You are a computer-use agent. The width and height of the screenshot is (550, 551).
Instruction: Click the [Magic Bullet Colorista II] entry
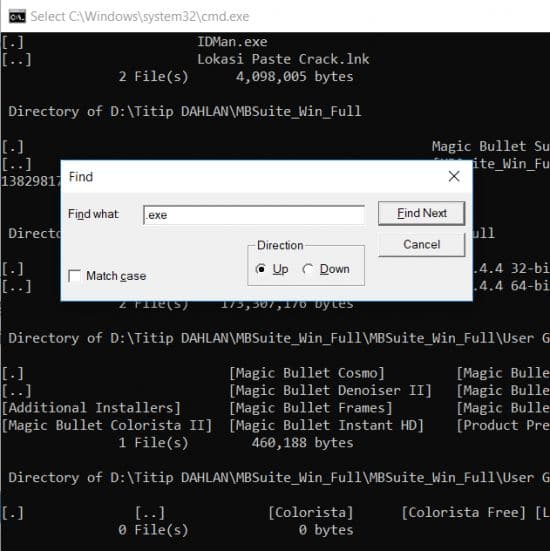coord(107,426)
